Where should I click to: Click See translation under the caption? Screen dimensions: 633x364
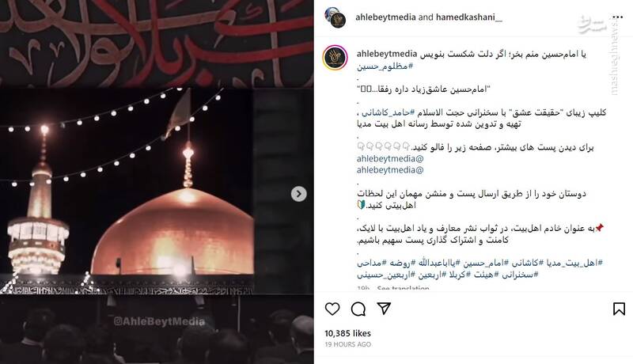[403, 288]
